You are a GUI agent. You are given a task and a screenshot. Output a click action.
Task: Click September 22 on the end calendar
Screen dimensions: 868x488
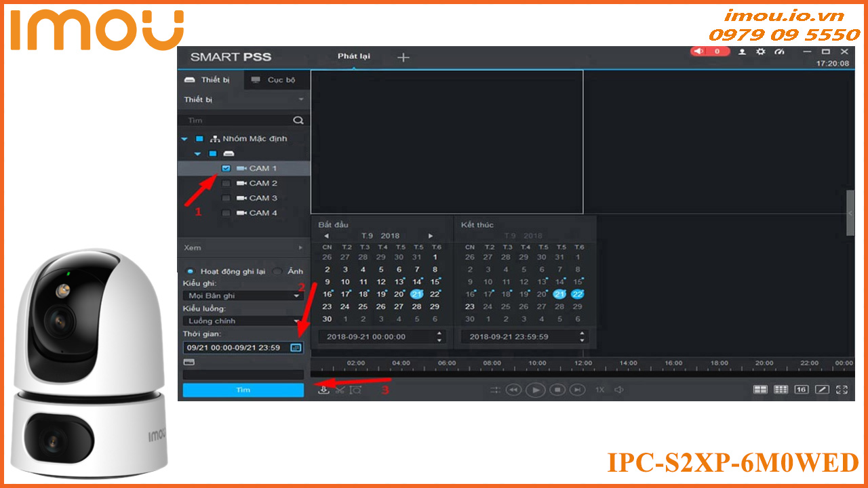tap(578, 293)
